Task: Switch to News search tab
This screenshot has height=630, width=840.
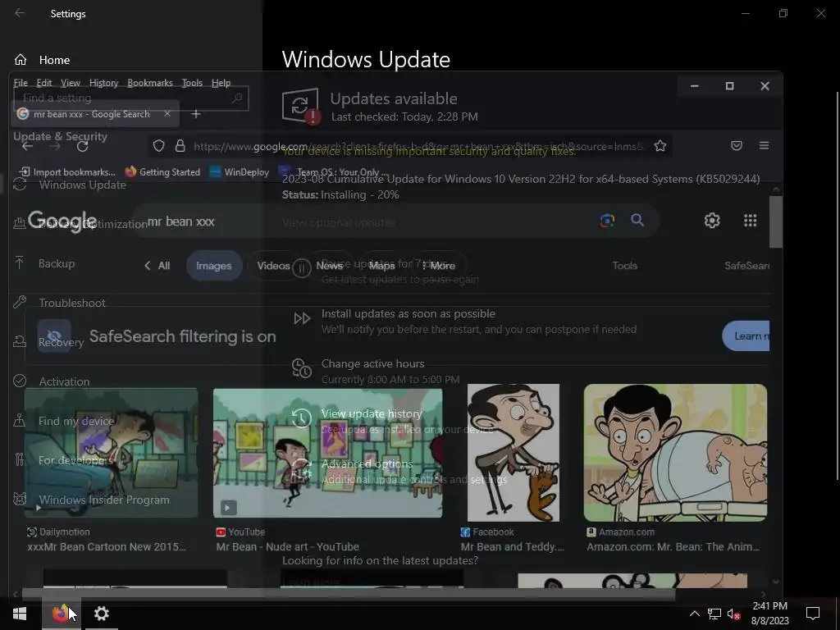Action: click(330, 266)
